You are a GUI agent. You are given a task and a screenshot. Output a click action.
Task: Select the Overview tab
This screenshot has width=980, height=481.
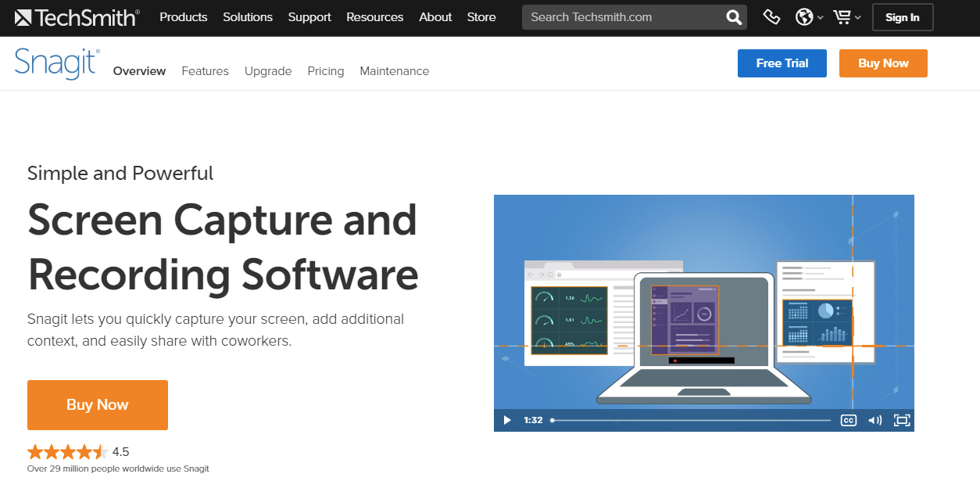point(140,71)
